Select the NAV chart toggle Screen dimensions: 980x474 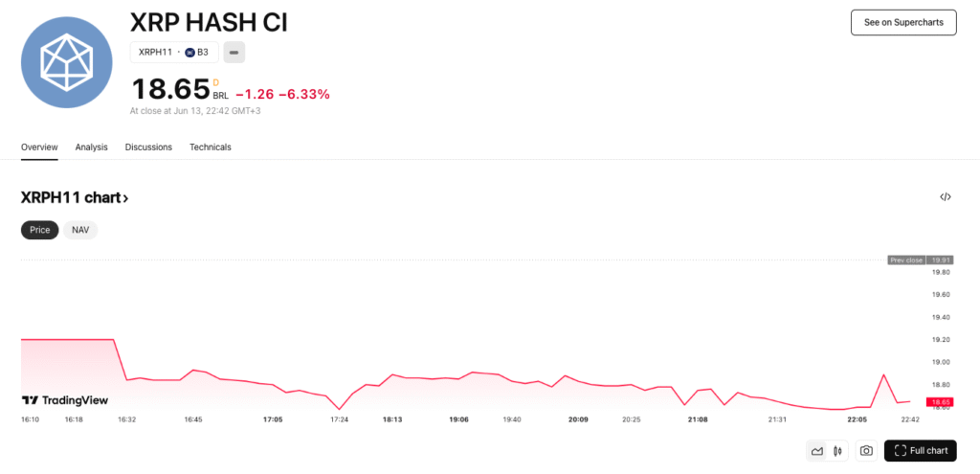pyautogui.click(x=80, y=230)
